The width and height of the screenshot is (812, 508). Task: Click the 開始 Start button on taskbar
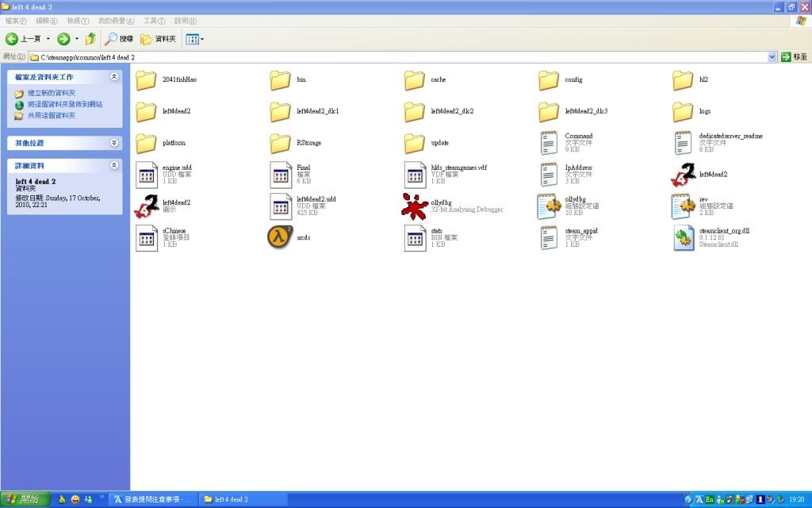(25, 499)
